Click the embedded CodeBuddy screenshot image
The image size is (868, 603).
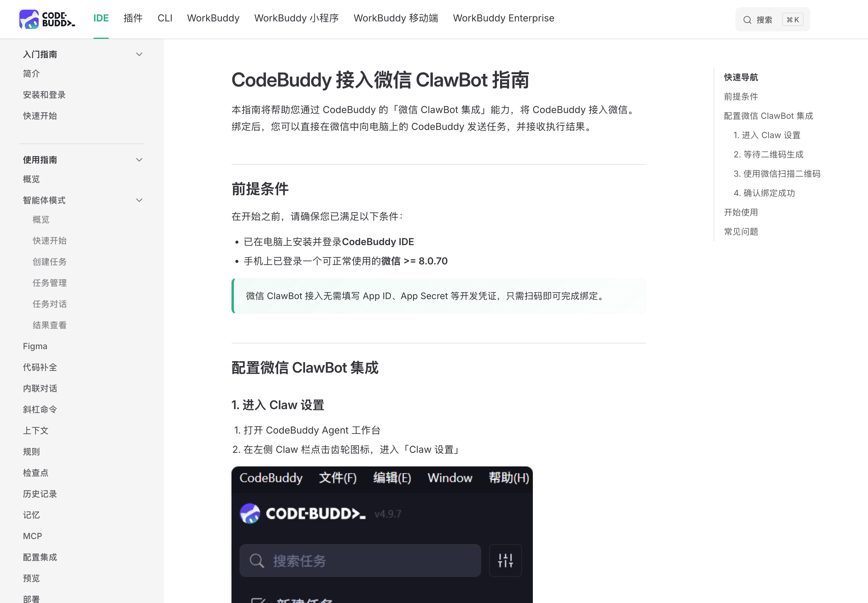[382, 535]
